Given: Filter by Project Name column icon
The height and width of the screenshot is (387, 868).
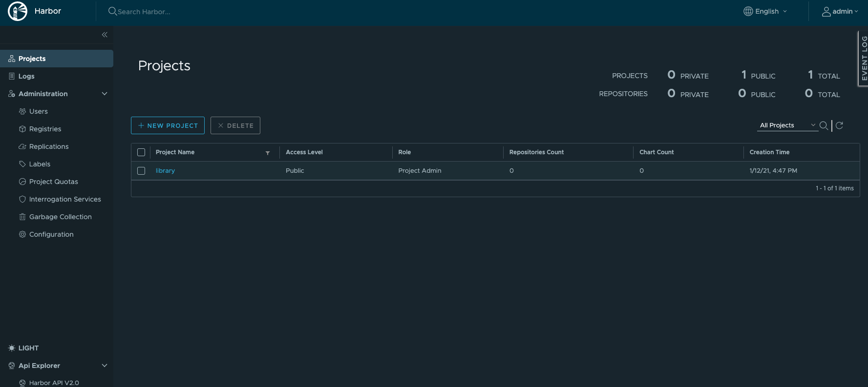Looking at the screenshot, I should 268,153.
